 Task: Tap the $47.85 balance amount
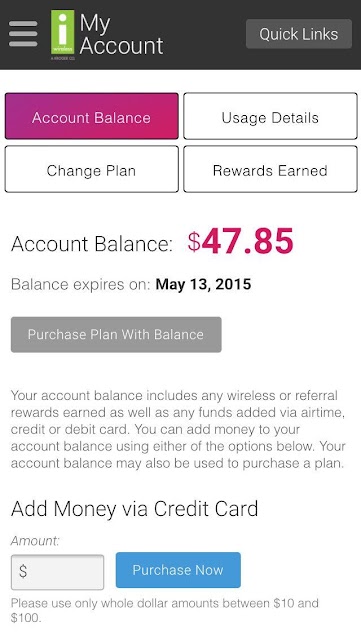[x=241, y=241]
